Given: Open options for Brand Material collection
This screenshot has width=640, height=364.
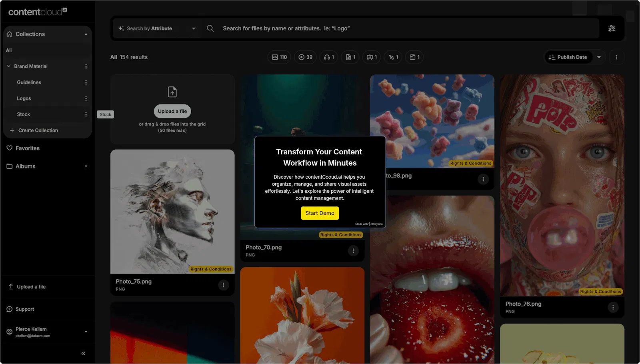Looking at the screenshot, I should [x=86, y=66].
